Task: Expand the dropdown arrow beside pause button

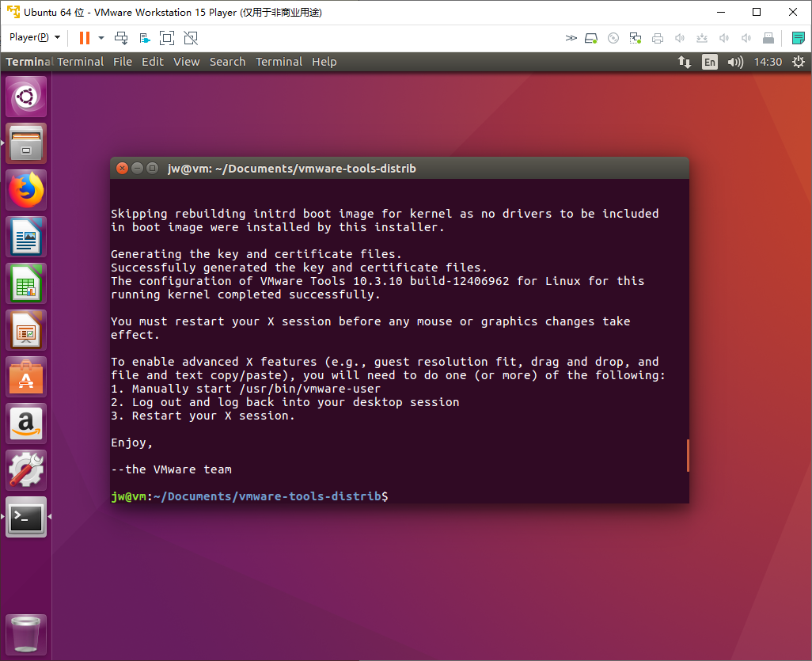Action: point(101,38)
